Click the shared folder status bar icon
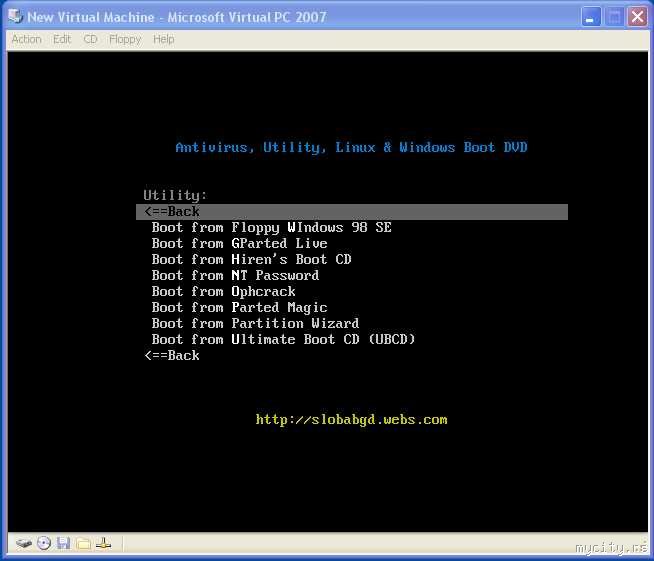Image resolution: width=654 pixels, height=561 pixels. 84,543
